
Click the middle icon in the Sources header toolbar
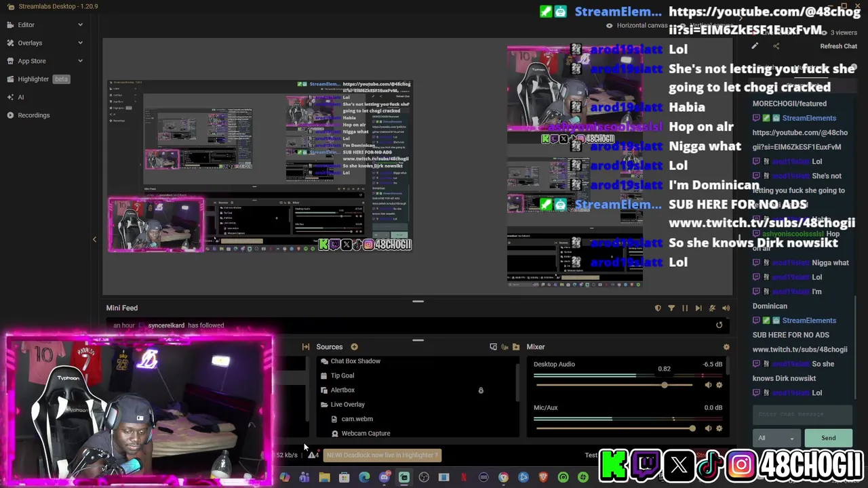pyautogui.click(x=505, y=347)
